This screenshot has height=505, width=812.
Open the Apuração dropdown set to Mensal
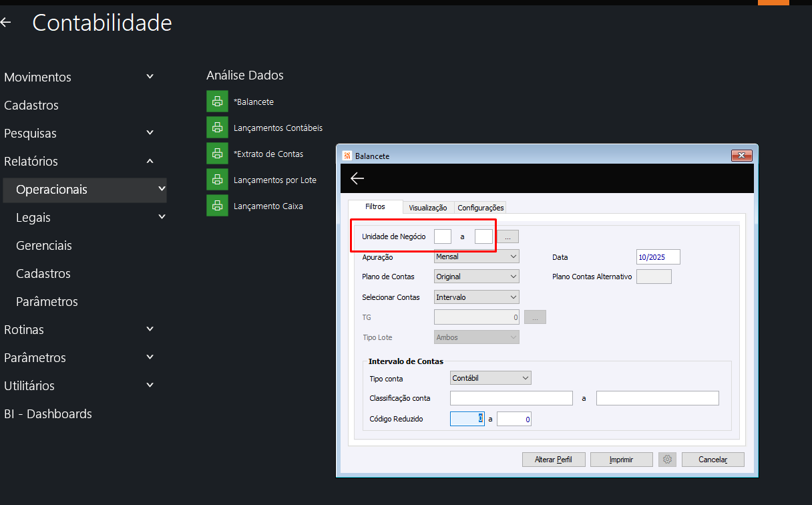click(x=477, y=257)
